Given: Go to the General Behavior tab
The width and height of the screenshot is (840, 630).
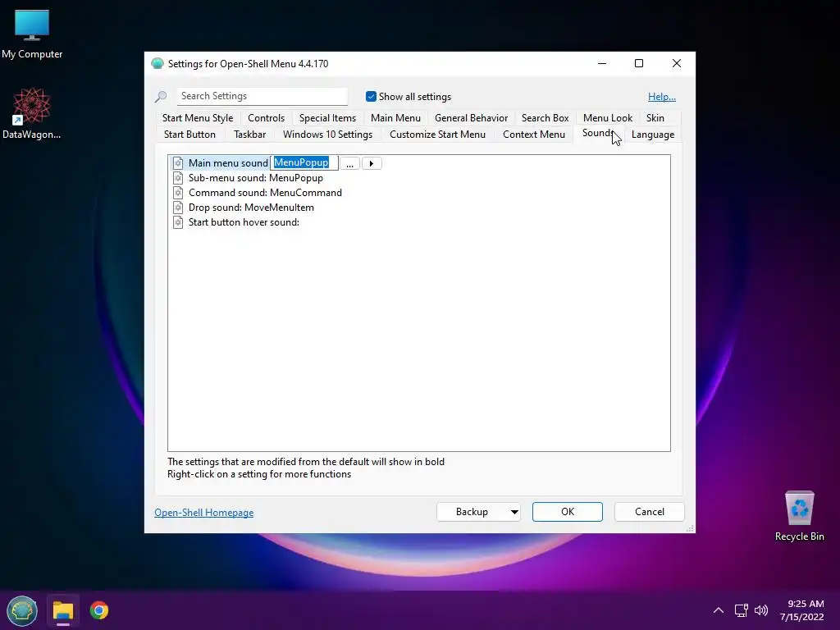Looking at the screenshot, I should (472, 118).
